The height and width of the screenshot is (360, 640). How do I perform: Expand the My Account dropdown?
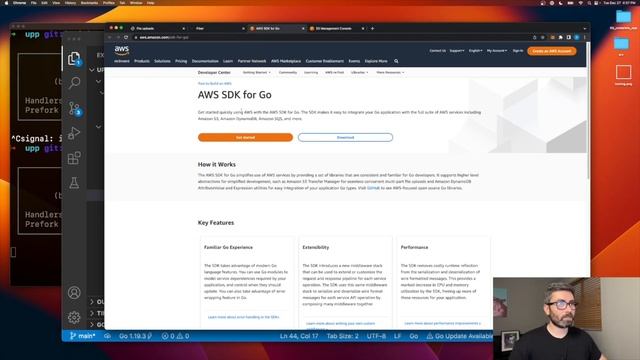coord(497,51)
